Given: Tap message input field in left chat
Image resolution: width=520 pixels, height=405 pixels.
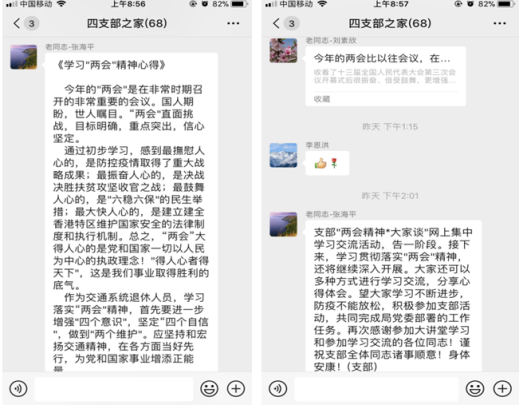Looking at the screenshot, I should pos(114,389).
